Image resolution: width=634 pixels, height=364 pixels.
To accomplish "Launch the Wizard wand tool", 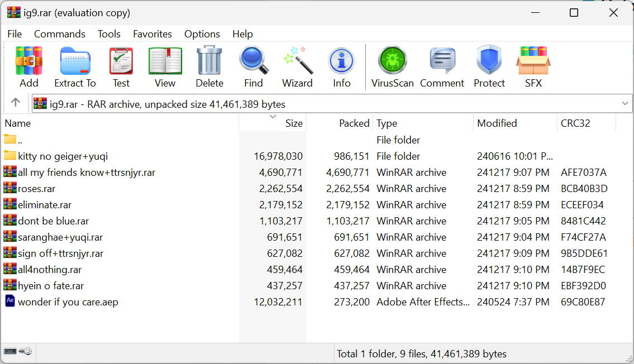I will click(x=297, y=67).
